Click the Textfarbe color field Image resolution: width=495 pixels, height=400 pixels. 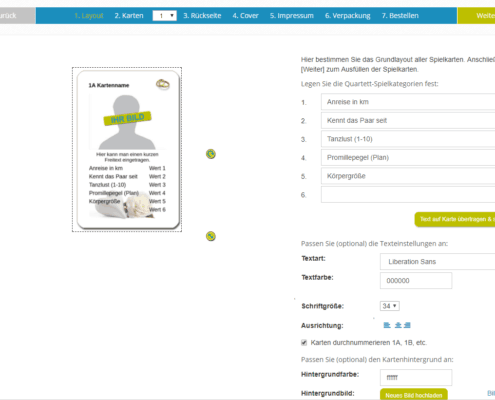point(416,281)
